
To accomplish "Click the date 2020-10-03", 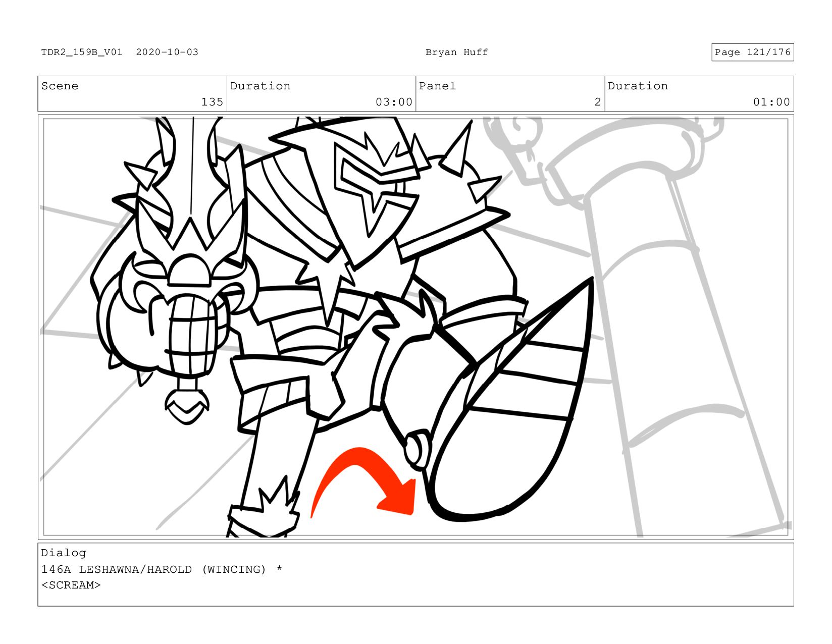I will (x=167, y=52).
